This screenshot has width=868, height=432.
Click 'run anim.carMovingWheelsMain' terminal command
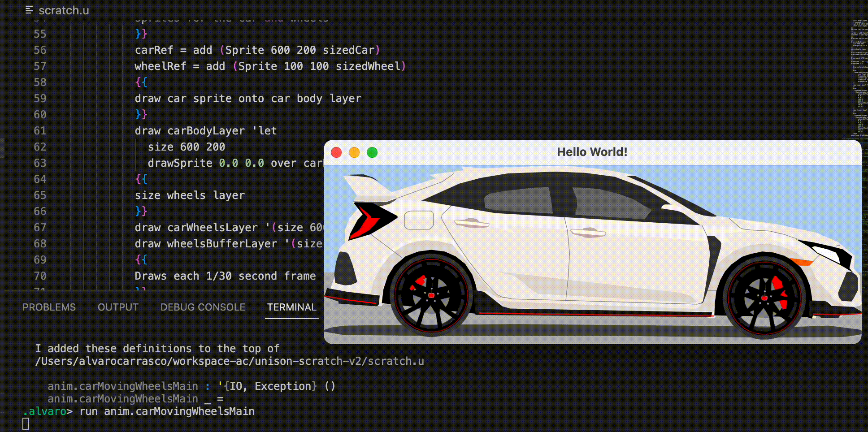point(167,411)
